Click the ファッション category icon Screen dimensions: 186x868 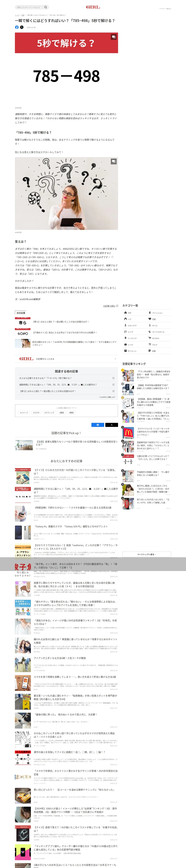coord(150,313)
